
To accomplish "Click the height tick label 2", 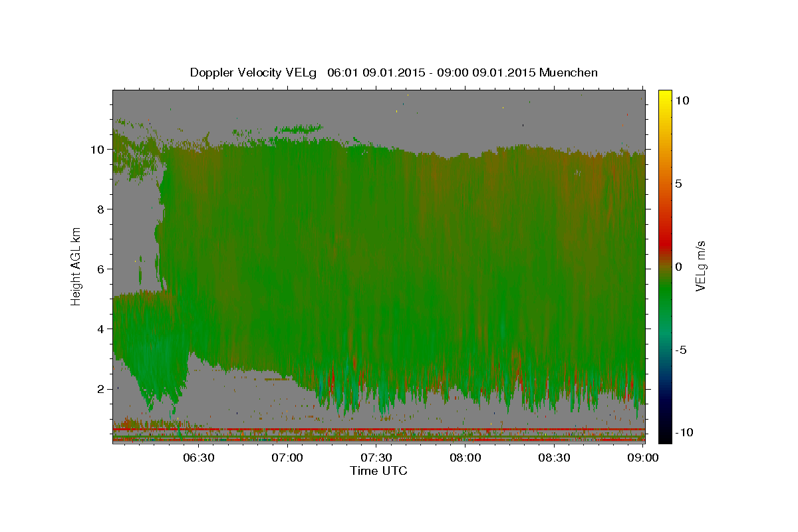I will pos(102,389).
